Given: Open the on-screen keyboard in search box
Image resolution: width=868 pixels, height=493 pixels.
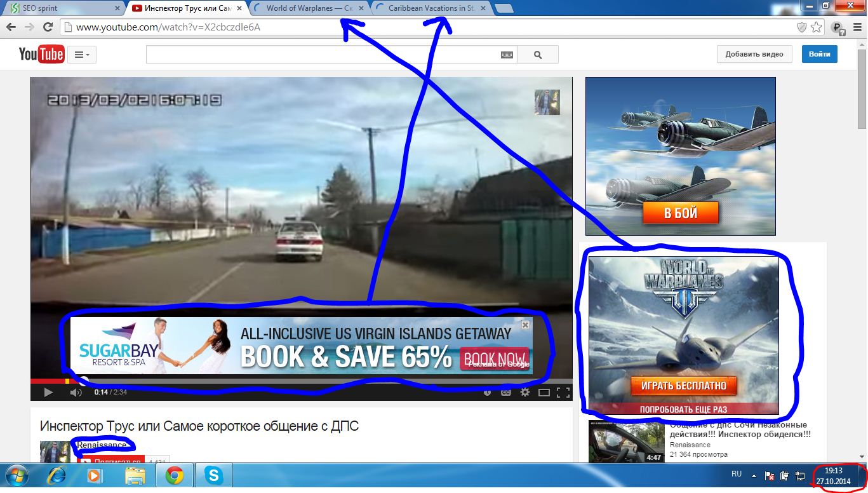Looking at the screenshot, I should click(507, 55).
